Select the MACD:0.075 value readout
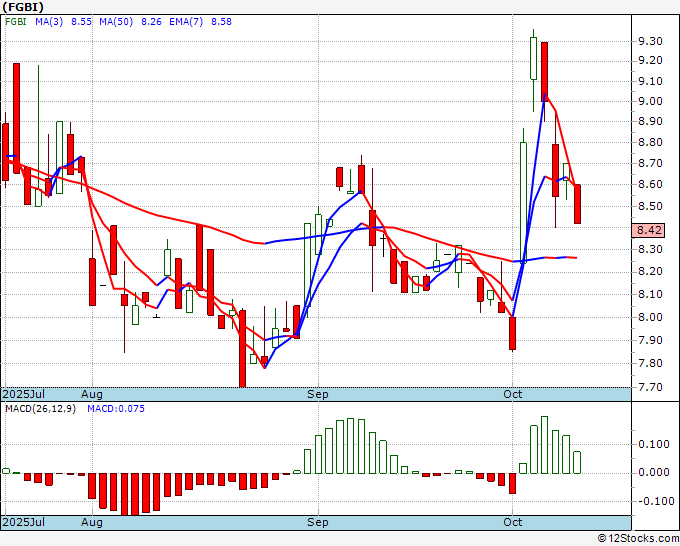 (x=116, y=409)
